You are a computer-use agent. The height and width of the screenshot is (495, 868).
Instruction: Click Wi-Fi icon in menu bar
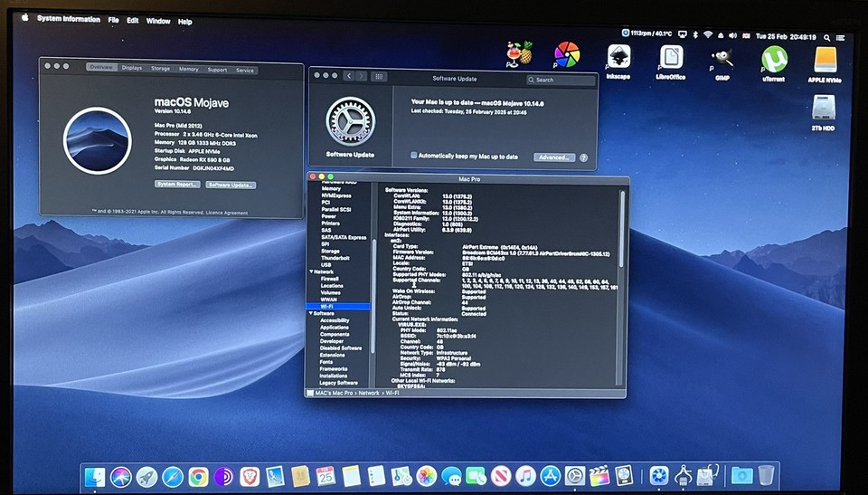pos(707,34)
